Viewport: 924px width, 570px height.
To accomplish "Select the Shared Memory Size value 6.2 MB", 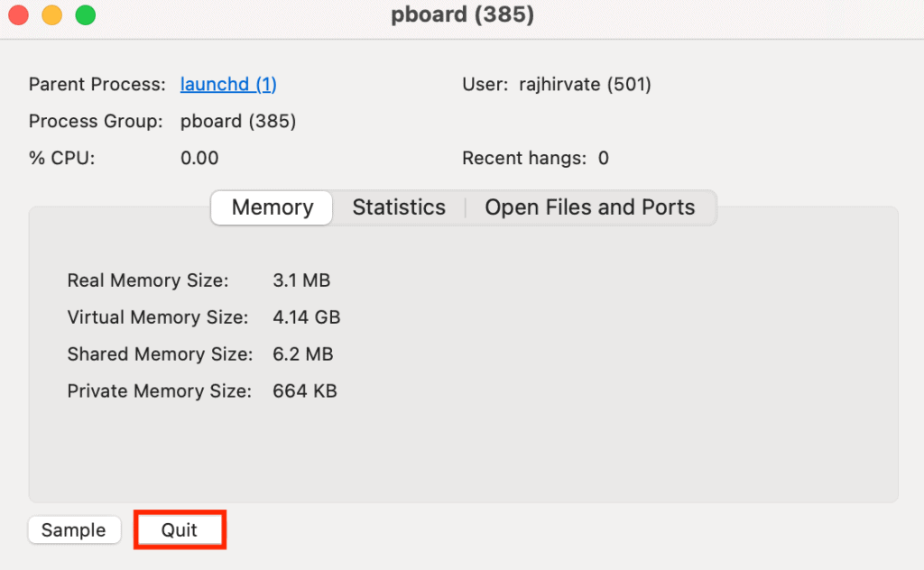I will tap(303, 354).
